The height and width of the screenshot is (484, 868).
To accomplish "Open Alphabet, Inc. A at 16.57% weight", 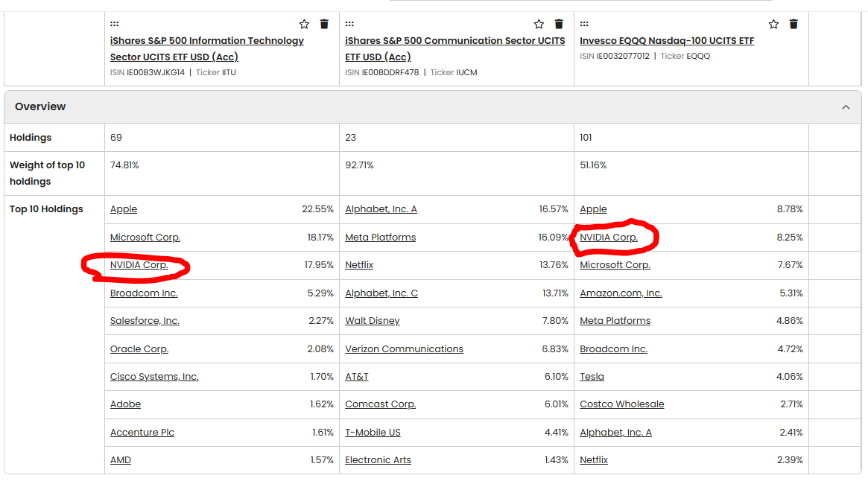I will [x=381, y=209].
